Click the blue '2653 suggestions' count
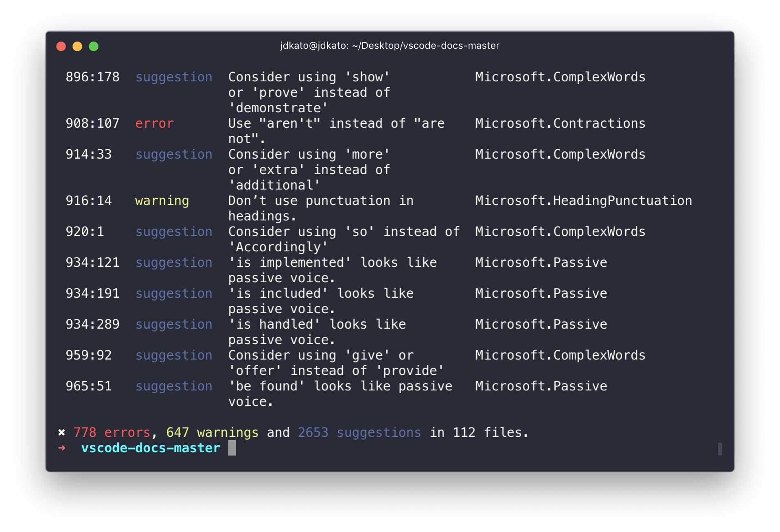 coord(359,432)
